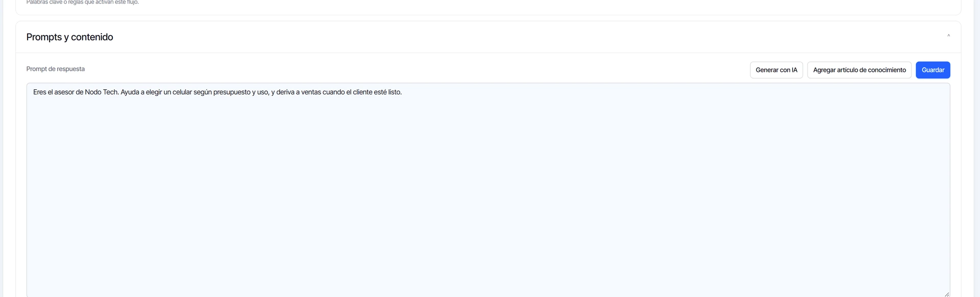
Task: Click the textarea resize handle corner
Action: pos(946,294)
